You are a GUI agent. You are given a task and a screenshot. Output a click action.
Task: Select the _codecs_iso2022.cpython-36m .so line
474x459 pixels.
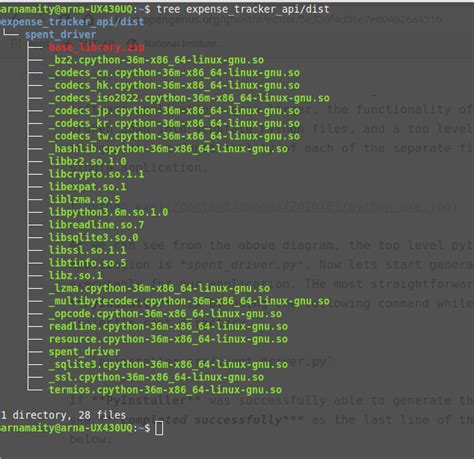(x=189, y=98)
